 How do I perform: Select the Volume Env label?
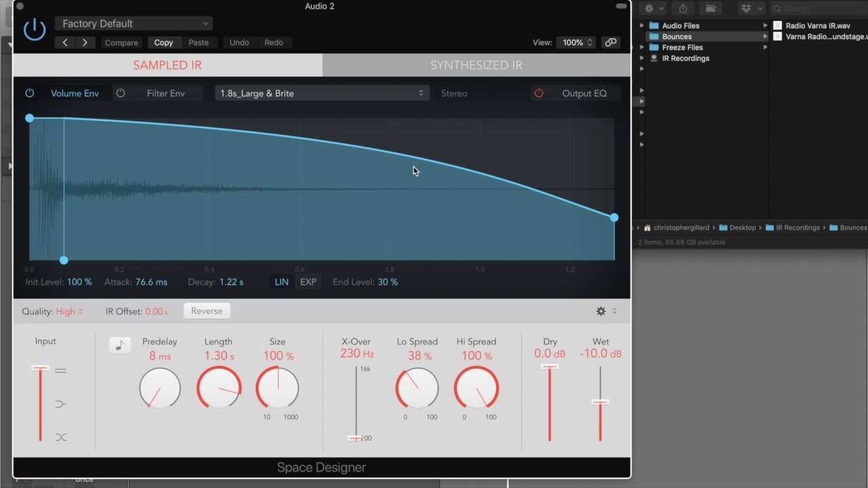[x=75, y=94]
